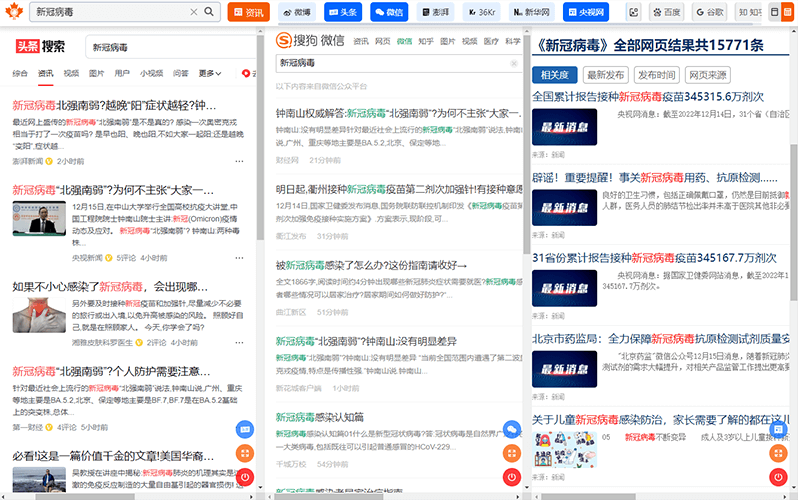Viewport: 800px width, 500px height.
Task: Click the orange grid floating icon in 央视网 pane
Action: click(x=778, y=454)
